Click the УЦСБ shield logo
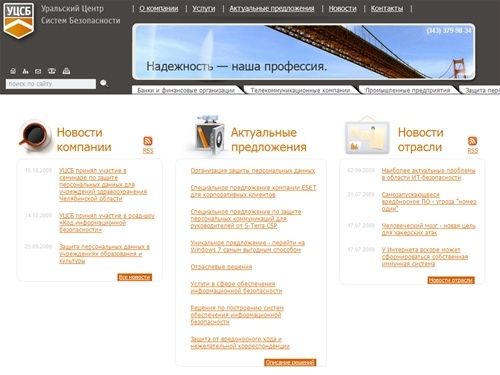This screenshot has width=500, height=375. [x=19, y=21]
